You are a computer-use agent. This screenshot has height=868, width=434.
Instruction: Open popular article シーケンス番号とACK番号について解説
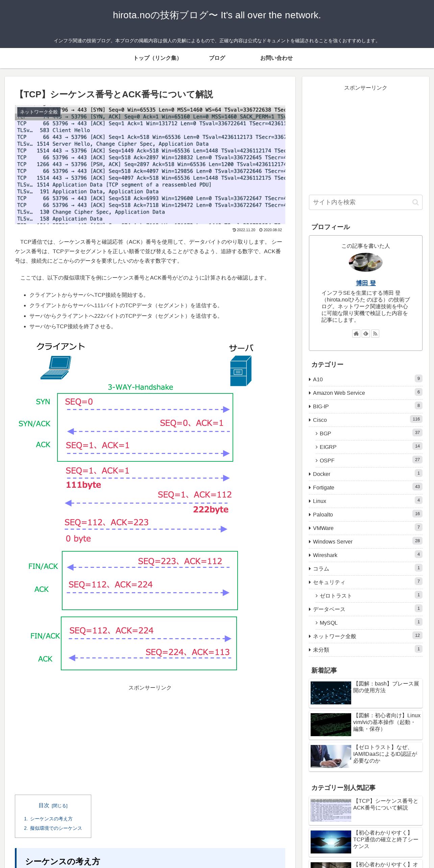[x=386, y=804]
